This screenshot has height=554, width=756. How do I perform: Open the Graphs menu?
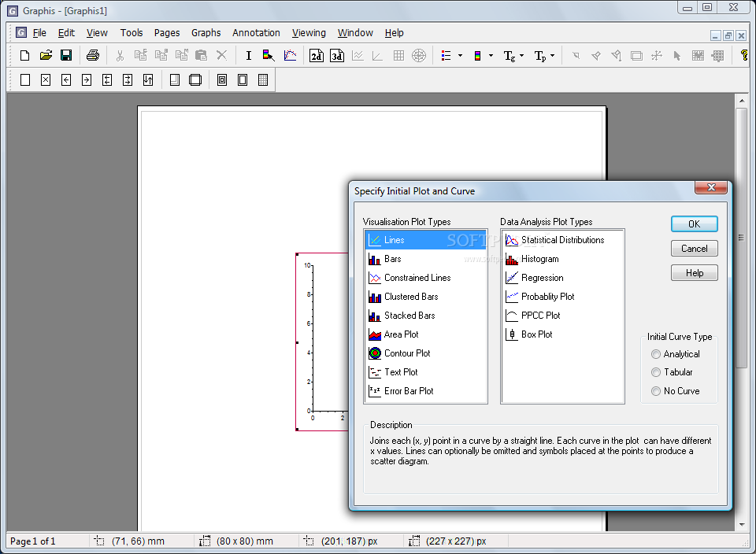pyautogui.click(x=206, y=33)
